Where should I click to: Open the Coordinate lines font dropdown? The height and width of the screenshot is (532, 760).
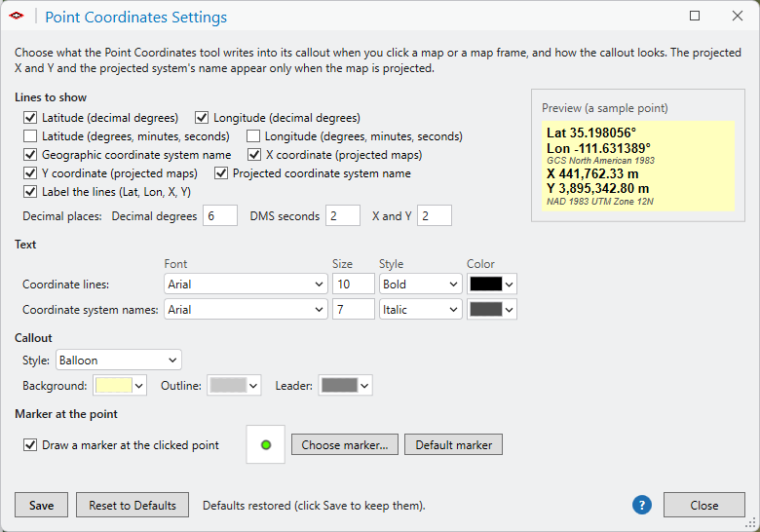click(246, 284)
